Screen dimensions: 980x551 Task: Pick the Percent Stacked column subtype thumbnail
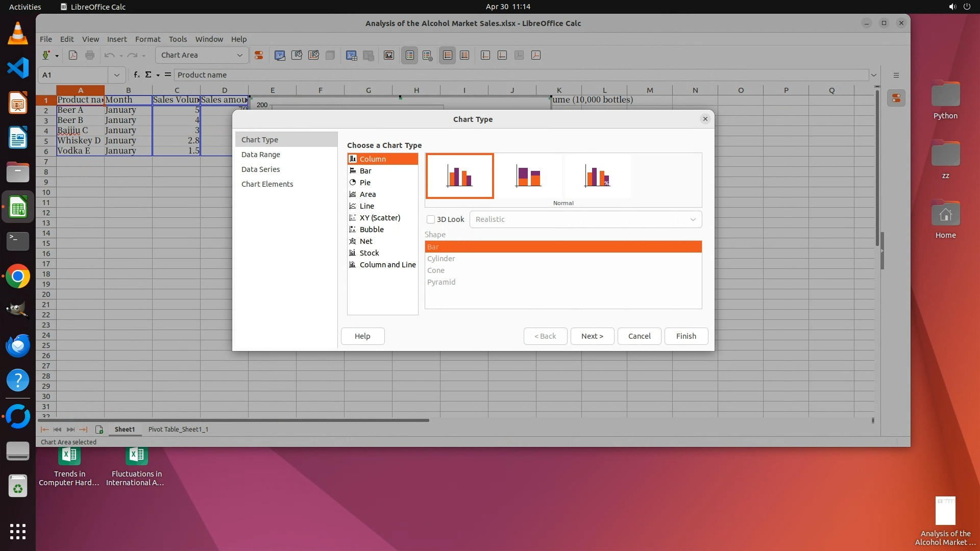coord(597,176)
